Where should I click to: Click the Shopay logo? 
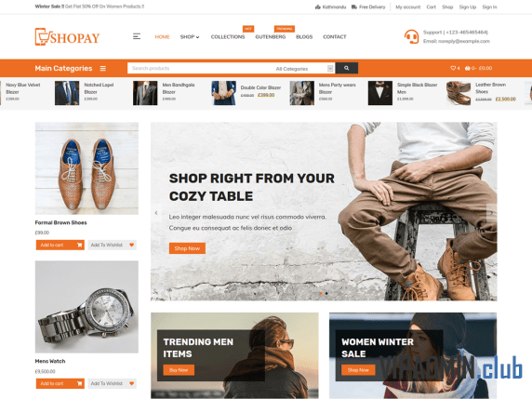click(67, 36)
